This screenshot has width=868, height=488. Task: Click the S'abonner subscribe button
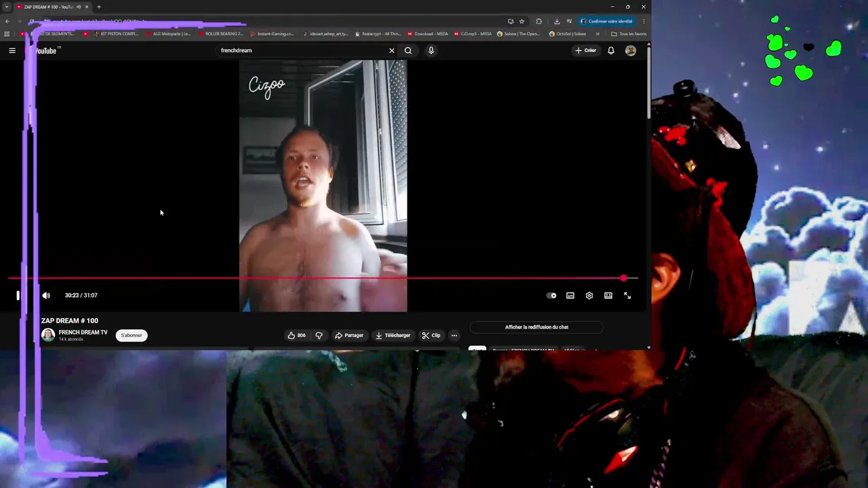coord(132,335)
